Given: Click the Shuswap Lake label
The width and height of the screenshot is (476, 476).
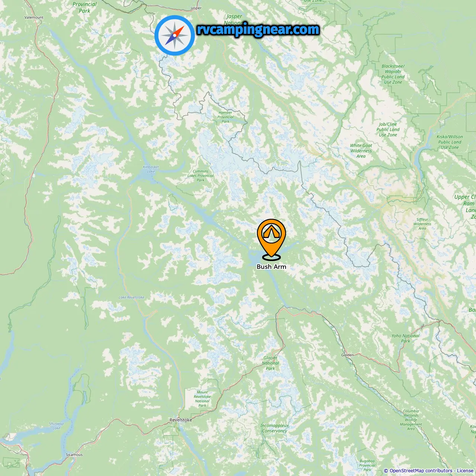Looking at the screenshot, I should [x=57, y=426].
